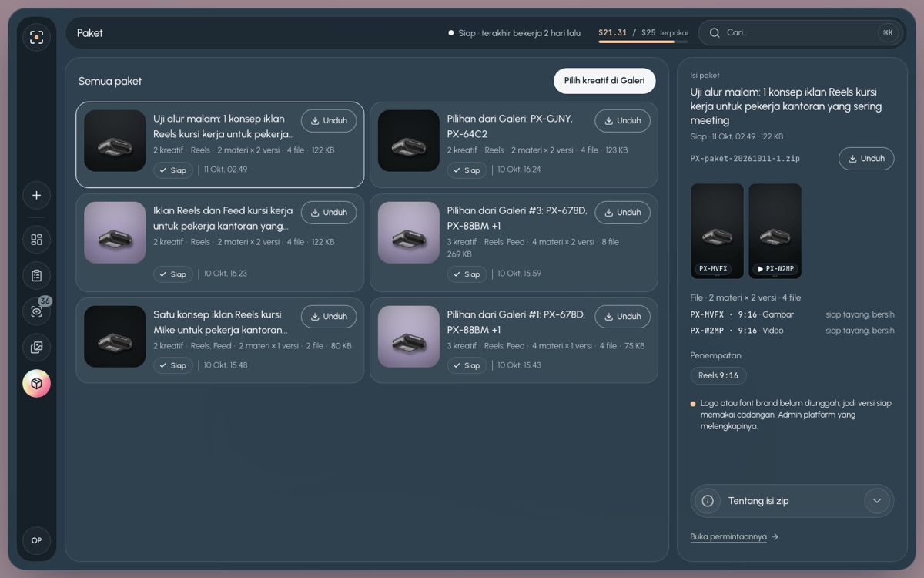Screen dimensions: 924x578
Task: Click Siap badge on Uji alur malam card
Action: (173, 170)
